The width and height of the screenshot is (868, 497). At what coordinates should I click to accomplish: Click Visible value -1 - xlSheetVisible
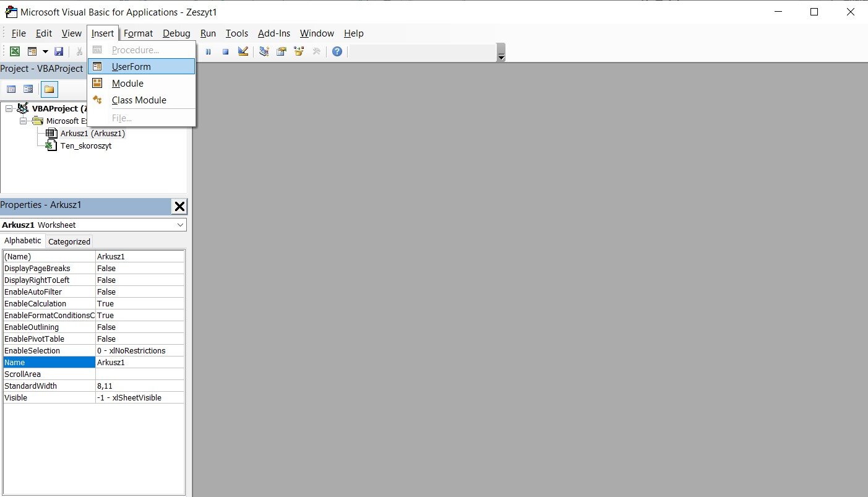[x=140, y=397]
